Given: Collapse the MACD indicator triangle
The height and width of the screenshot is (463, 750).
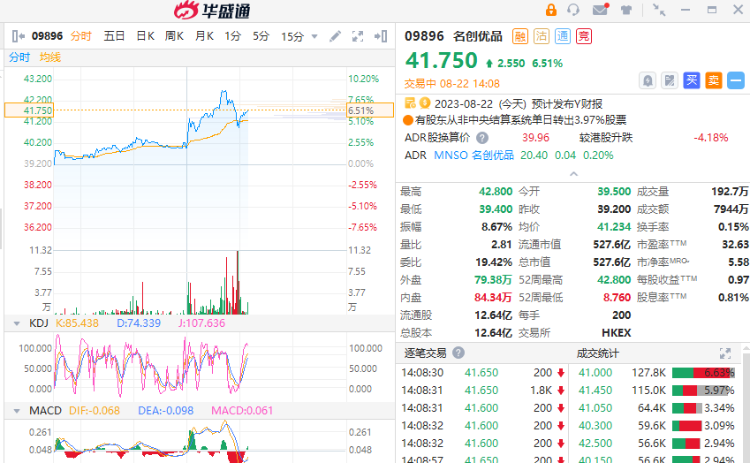Looking at the screenshot, I should 17,411.
